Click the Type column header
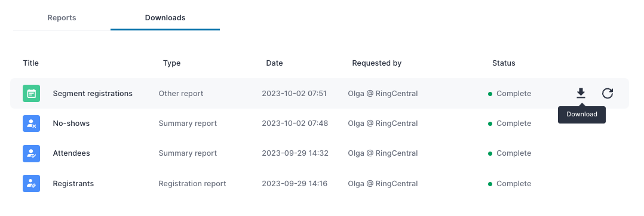The width and height of the screenshot is (644, 216). [x=171, y=63]
